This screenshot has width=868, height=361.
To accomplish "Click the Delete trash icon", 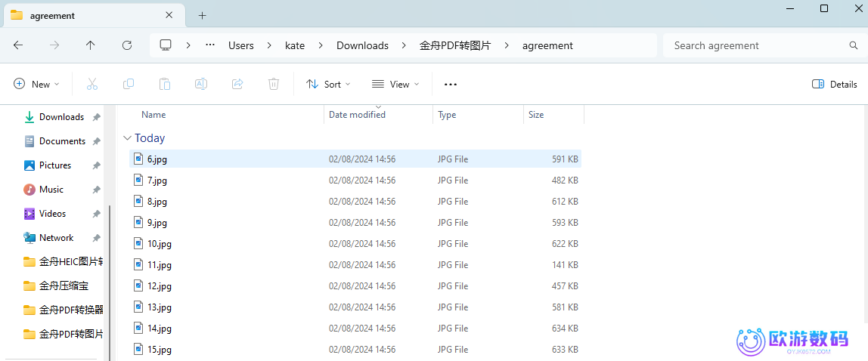I will click(x=274, y=84).
